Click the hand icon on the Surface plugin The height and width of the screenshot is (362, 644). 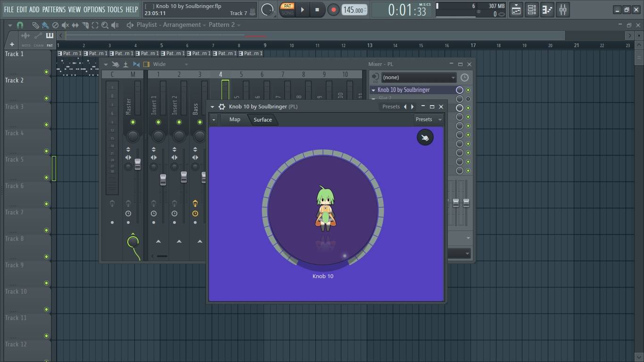(425, 138)
